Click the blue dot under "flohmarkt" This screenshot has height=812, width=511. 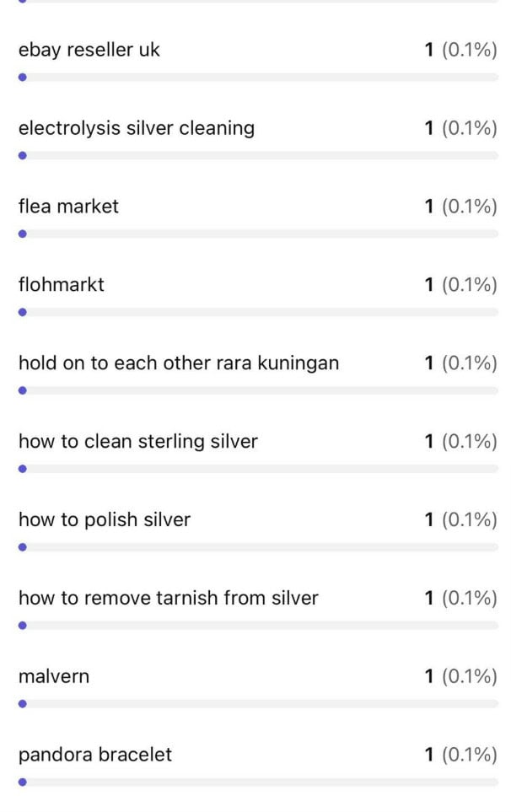coord(22,312)
